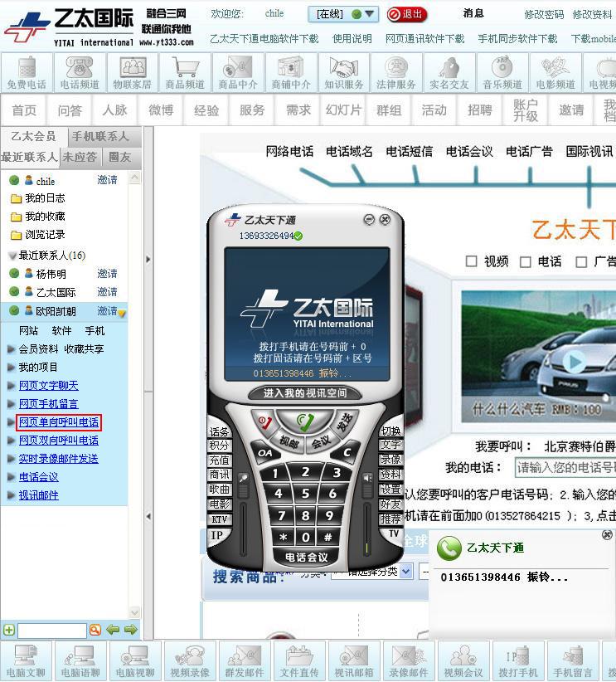The width and height of the screenshot is (616, 682).
Task: Click the contact list scrollbar up arrow
Action: [x=135, y=178]
